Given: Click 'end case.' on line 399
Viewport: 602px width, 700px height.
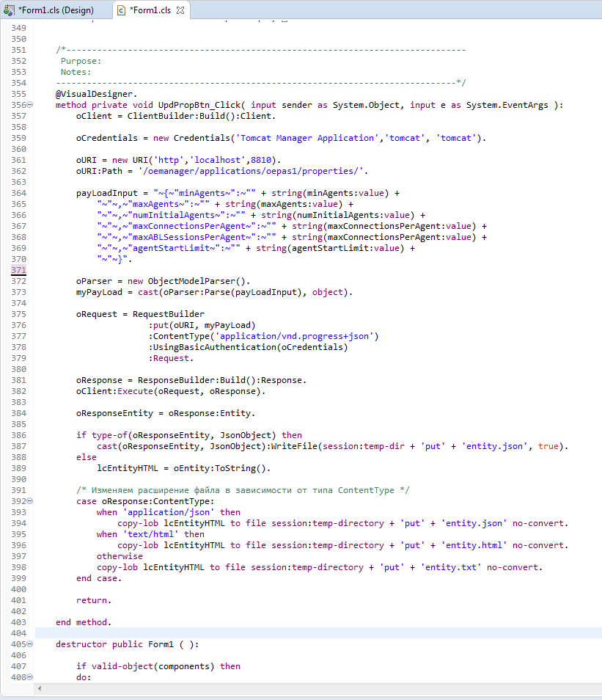Looking at the screenshot, I should click(x=99, y=579).
